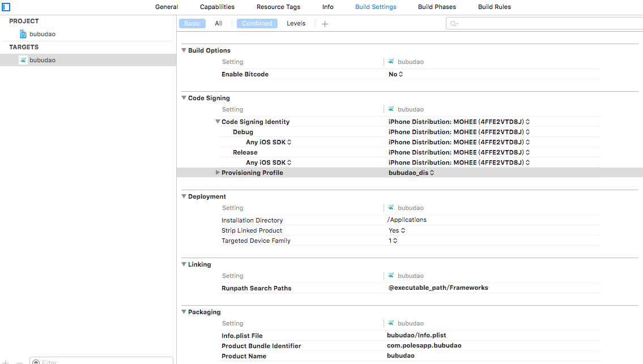
Task: Show All build settings
Action: pyautogui.click(x=219, y=23)
